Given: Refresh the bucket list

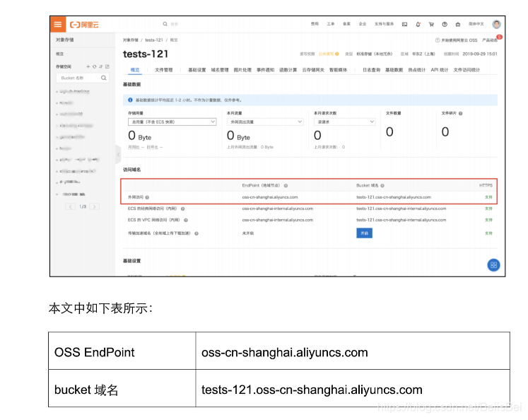Looking at the screenshot, I should point(94,66).
